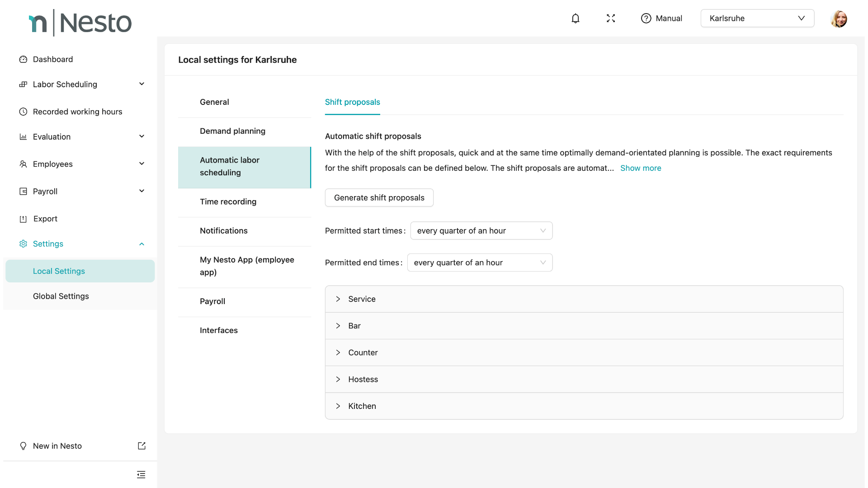Open the Karlsruhe location dropdown
The width and height of the screenshot is (868, 488).
click(757, 19)
